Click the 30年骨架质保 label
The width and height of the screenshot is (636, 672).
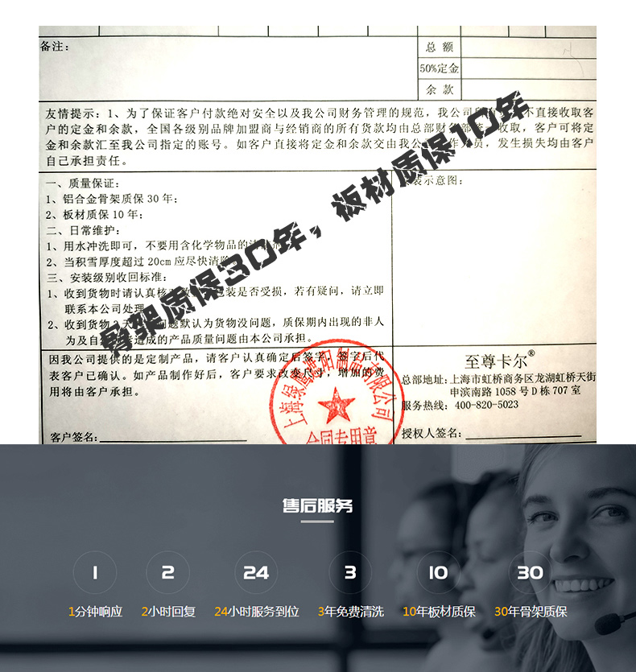click(531, 612)
